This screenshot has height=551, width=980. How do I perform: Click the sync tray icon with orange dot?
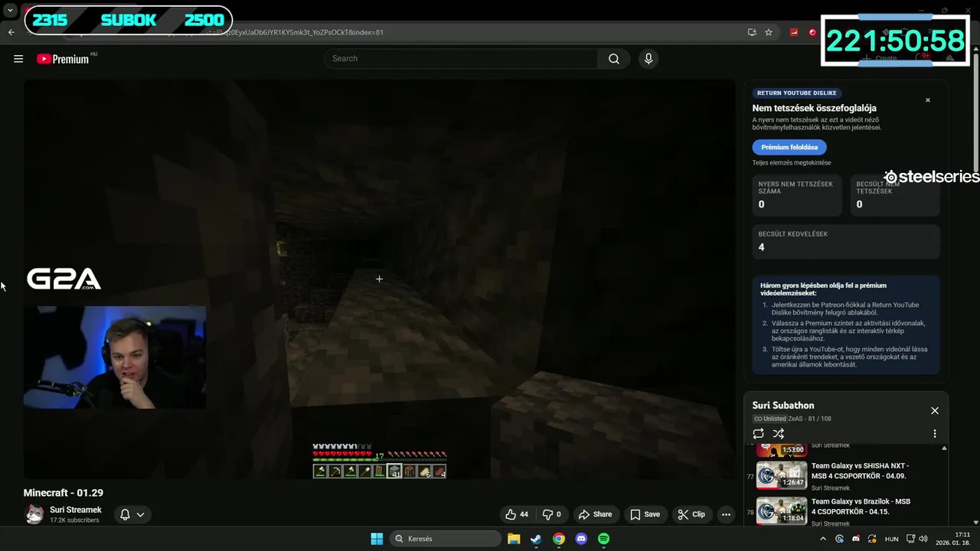[871, 539]
